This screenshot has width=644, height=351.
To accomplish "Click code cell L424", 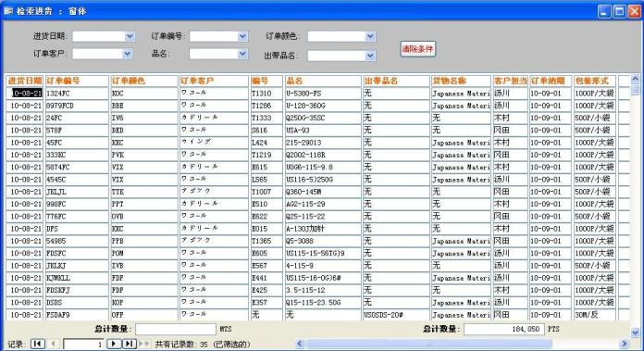I will (266, 143).
